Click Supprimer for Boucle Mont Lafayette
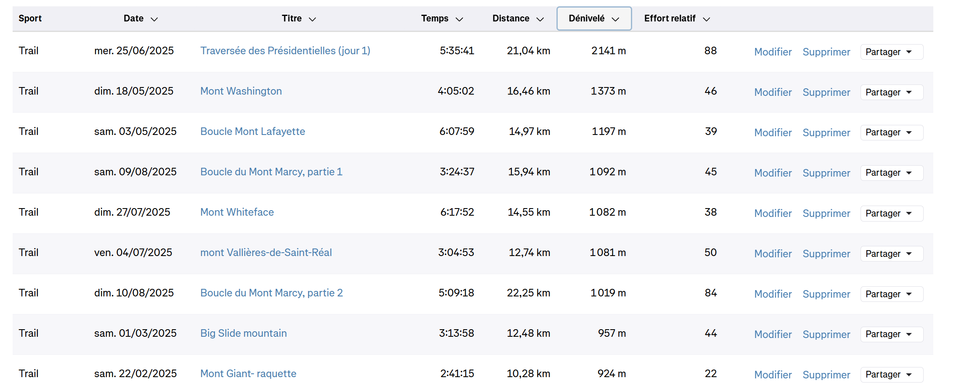980x391 pixels. pyautogui.click(x=826, y=133)
